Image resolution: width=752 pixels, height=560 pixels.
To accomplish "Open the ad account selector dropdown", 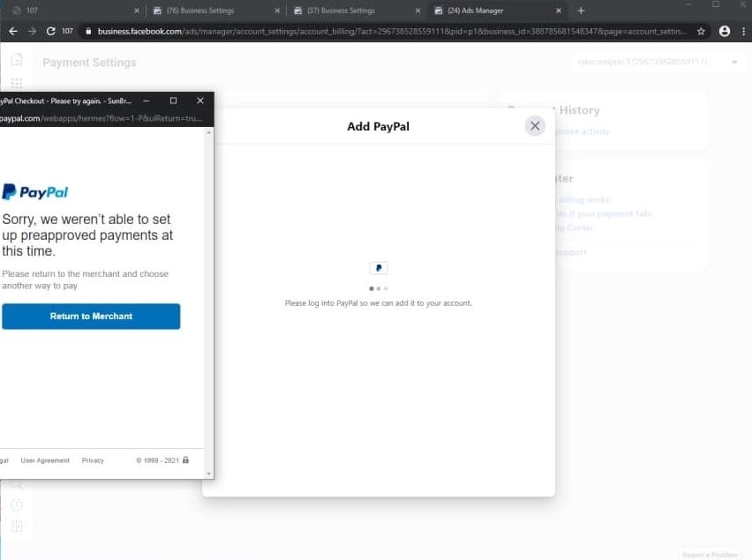I will coord(656,62).
